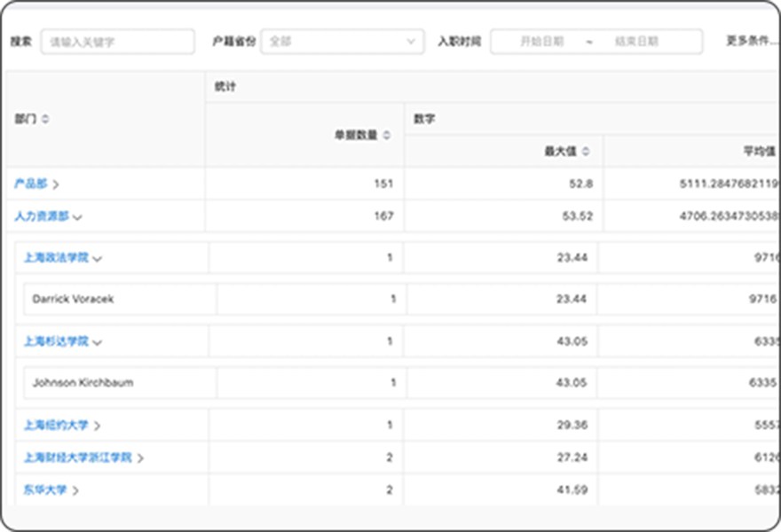This screenshot has width=781, height=532.
Task: Click the 结束日期 end date field
Action: [636, 42]
